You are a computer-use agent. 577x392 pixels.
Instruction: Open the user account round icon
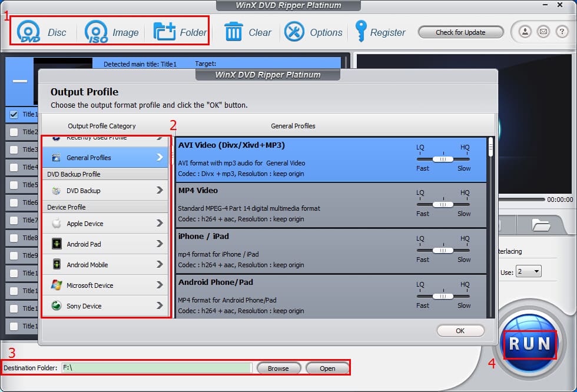(525, 32)
